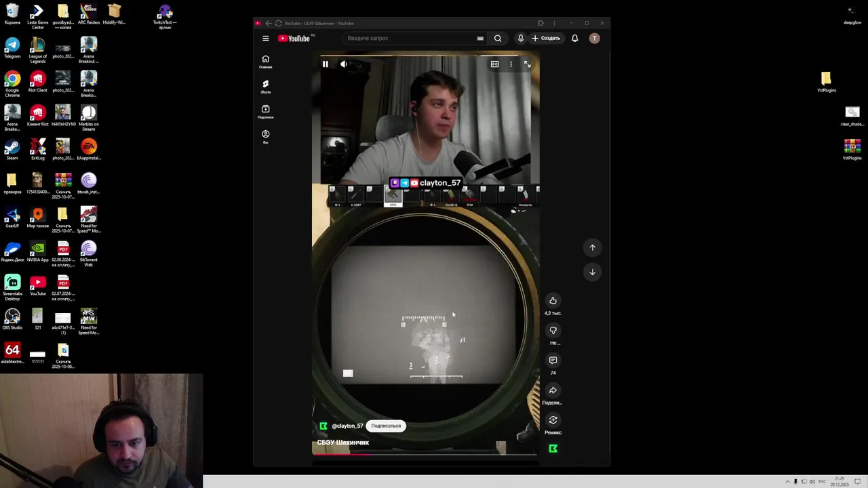Dislike the Short
Image resolution: width=868 pixels, height=488 pixels.
point(553,331)
